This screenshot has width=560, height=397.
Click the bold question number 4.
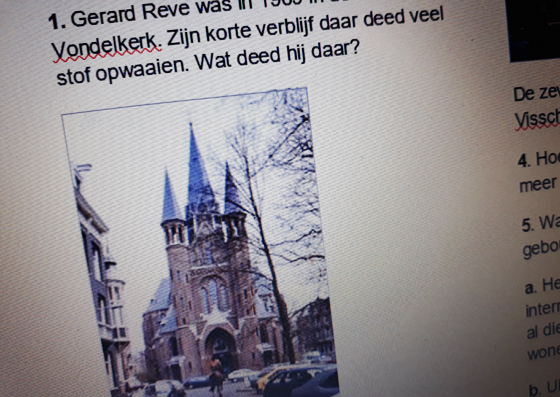524,161
